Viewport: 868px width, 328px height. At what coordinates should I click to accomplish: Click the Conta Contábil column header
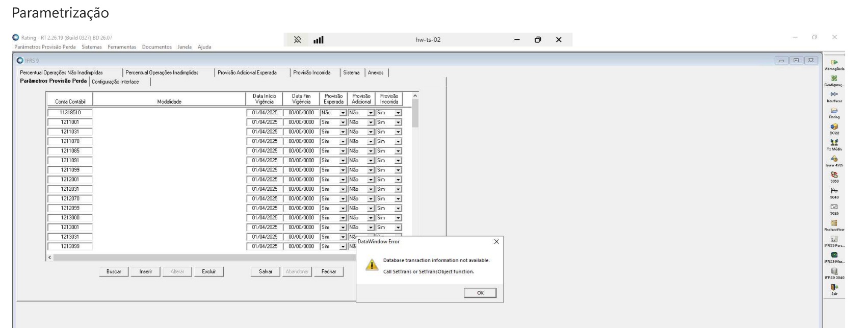[70, 99]
